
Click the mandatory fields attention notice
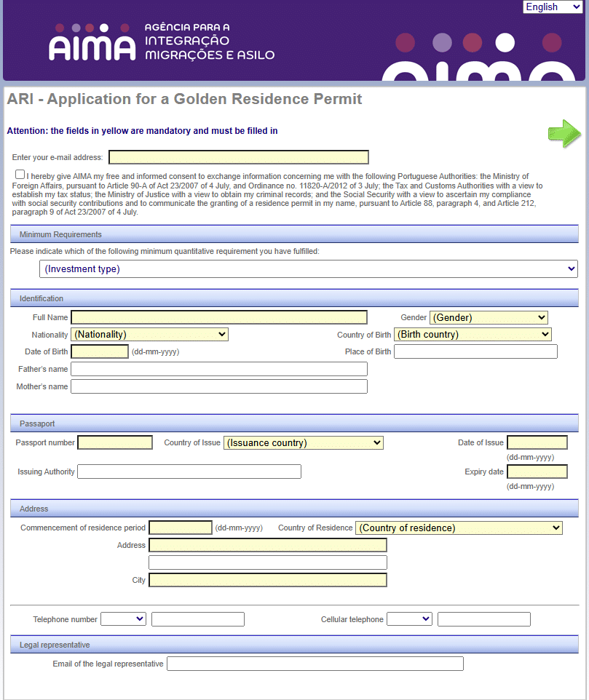[142, 131]
